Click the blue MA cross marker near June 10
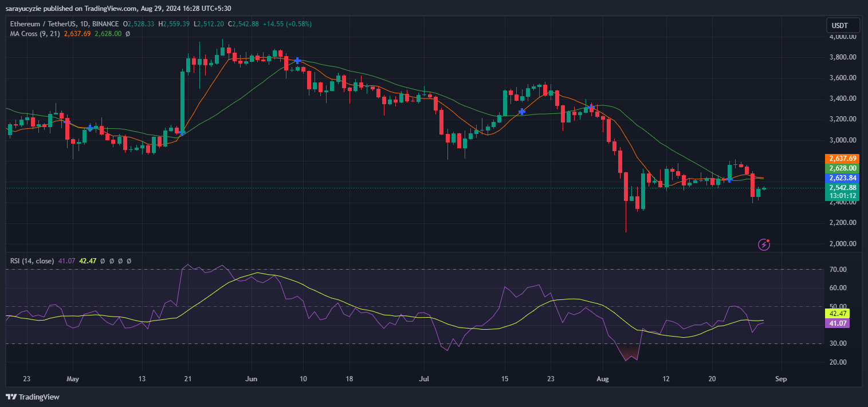Image resolution: width=868 pixels, height=407 pixels. click(297, 60)
